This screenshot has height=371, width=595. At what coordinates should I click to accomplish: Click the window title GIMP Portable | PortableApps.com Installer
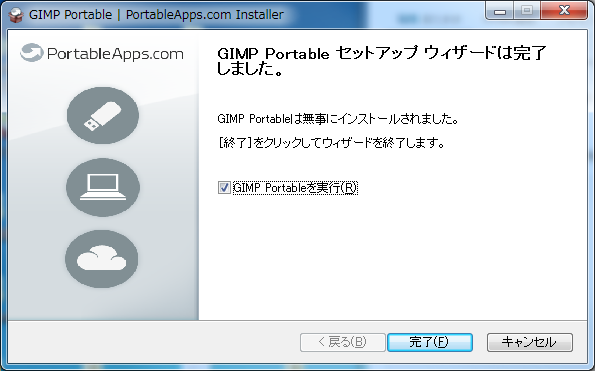(x=156, y=15)
